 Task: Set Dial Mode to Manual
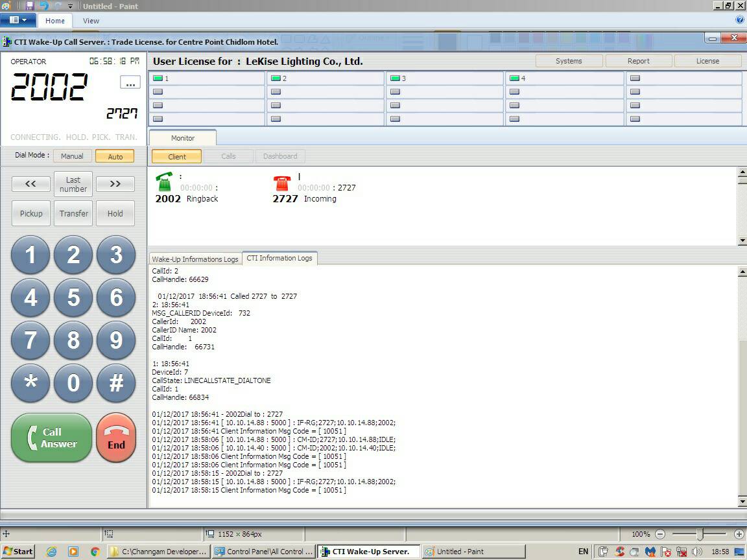(x=72, y=156)
